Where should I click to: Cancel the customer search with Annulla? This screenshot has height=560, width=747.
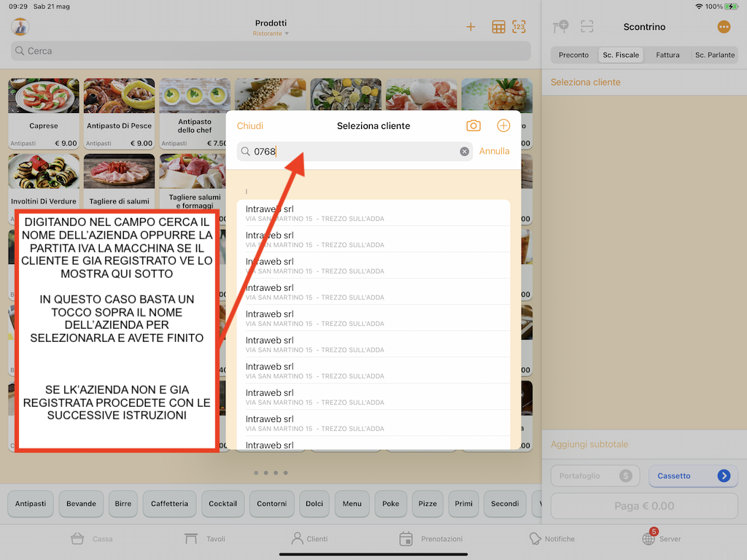coord(494,151)
